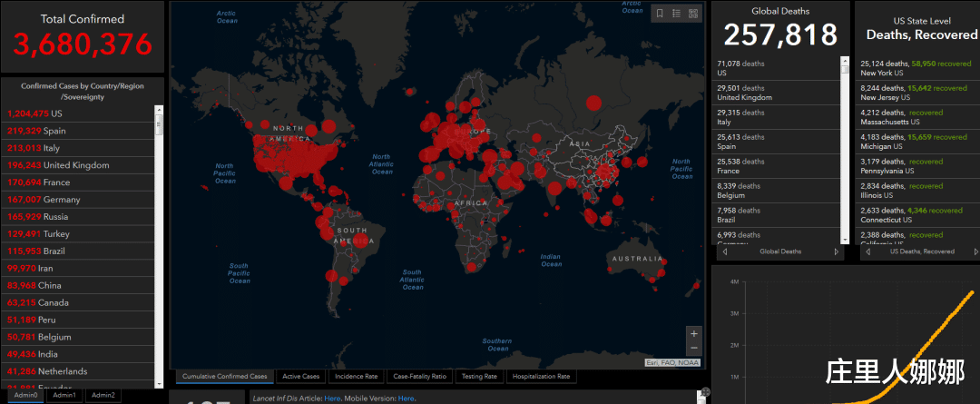The image size is (980, 404).
Task: Open the Lancet Inf Dis article link
Action: point(332,399)
